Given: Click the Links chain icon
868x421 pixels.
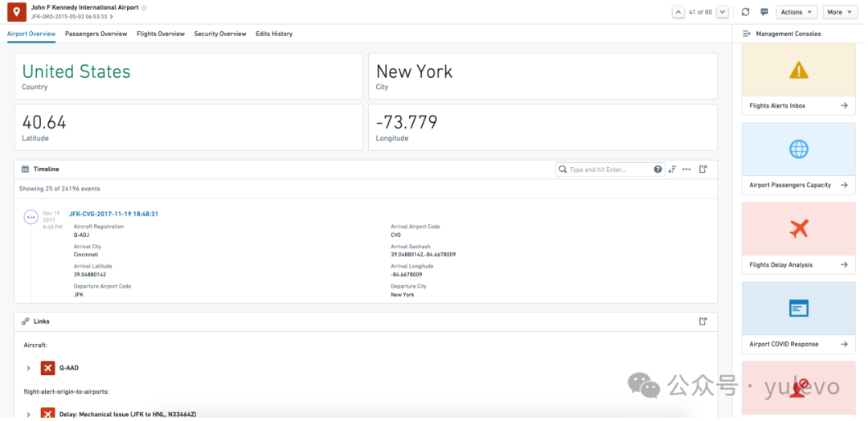Looking at the screenshot, I should [x=25, y=321].
